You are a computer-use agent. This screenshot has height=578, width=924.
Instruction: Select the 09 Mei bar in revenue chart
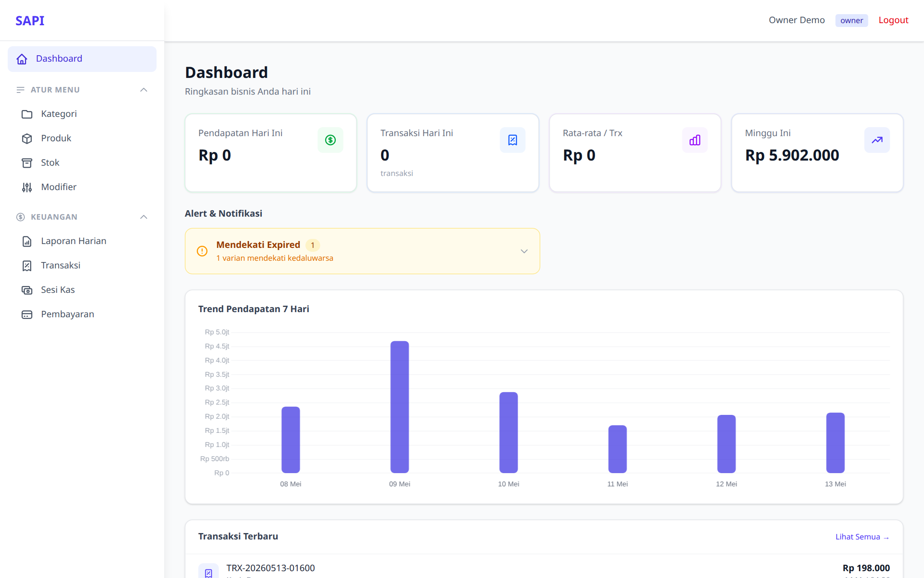[x=400, y=407]
